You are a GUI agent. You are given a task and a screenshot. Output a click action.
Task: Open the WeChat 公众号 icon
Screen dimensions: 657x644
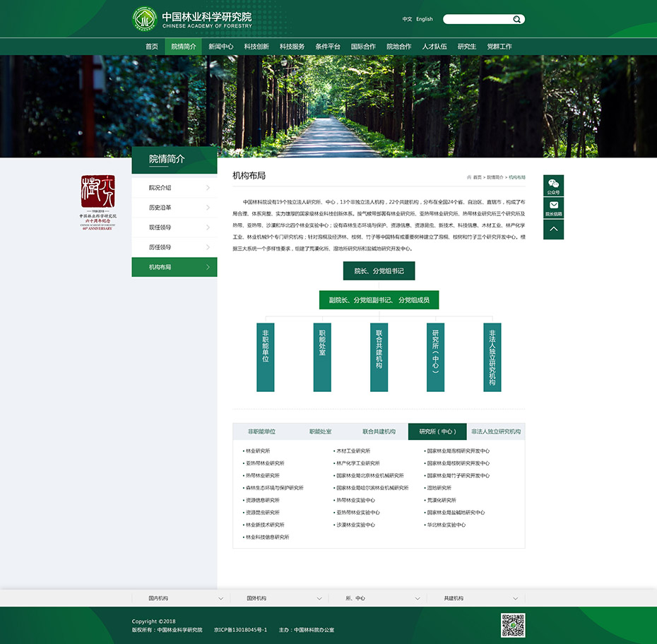click(x=553, y=184)
